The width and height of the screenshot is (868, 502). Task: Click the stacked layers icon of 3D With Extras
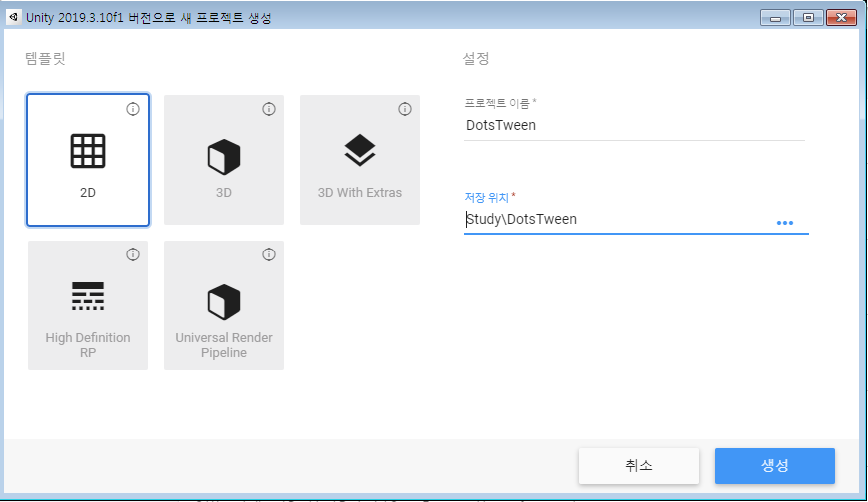(x=360, y=150)
